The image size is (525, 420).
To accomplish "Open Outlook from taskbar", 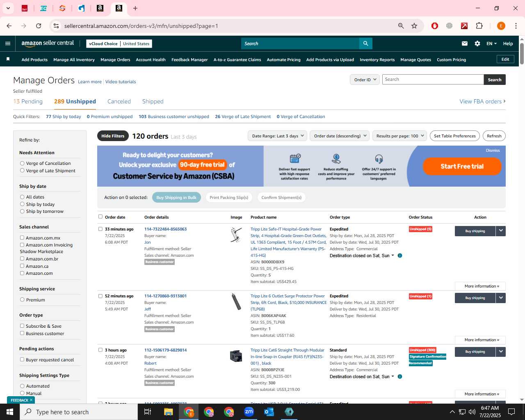I will 269,412.
